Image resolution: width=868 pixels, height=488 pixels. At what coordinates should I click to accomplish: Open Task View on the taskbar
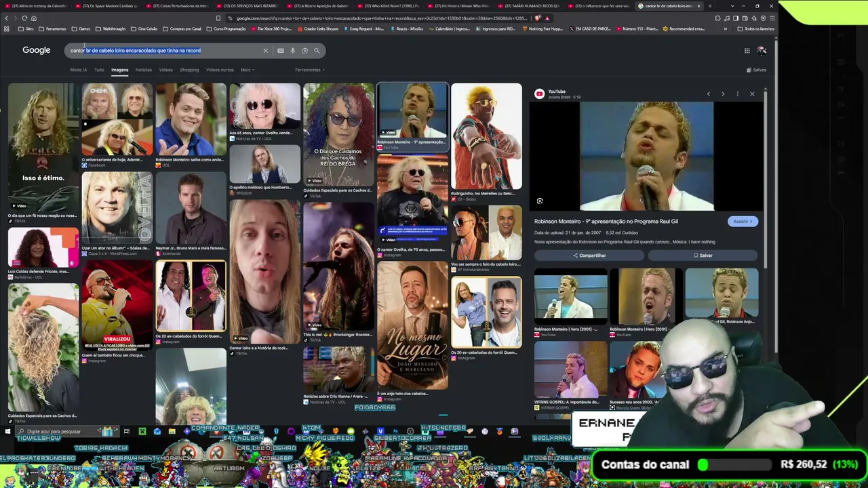click(x=126, y=431)
